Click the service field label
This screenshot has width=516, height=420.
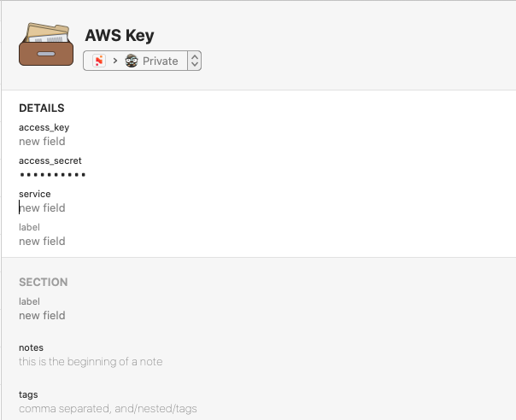tap(35, 194)
